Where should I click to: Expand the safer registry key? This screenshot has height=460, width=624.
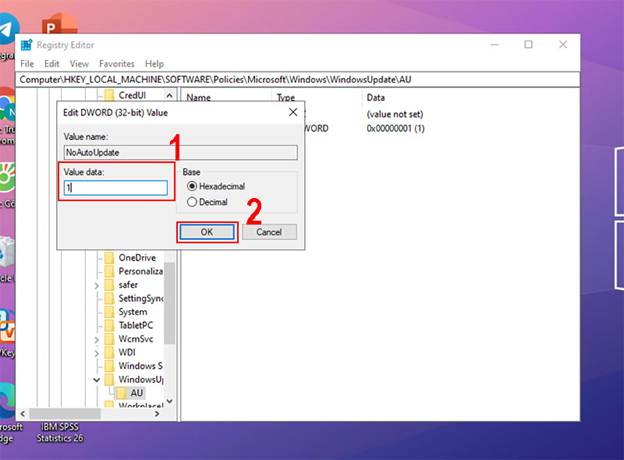pos(97,285)
